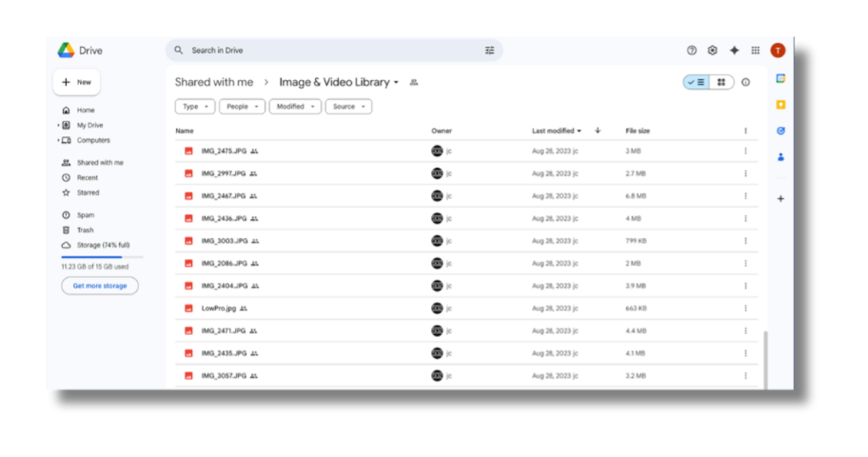Click the Get more storage button

[x=100, y=285]
